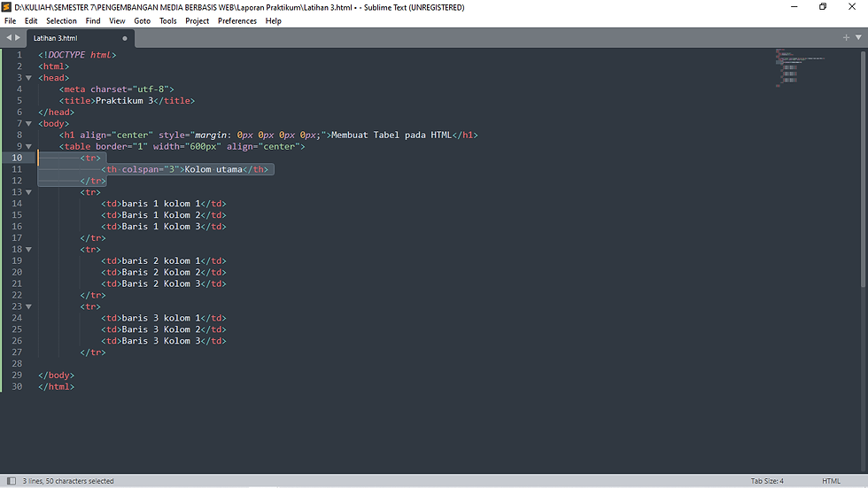Minimize the Sublime Text window

click(794, 6)
